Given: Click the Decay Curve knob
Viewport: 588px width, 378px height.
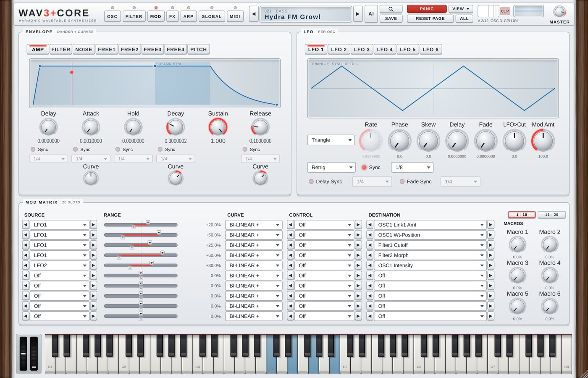Looking at the screenshot, I should click(x=176, y=178).
